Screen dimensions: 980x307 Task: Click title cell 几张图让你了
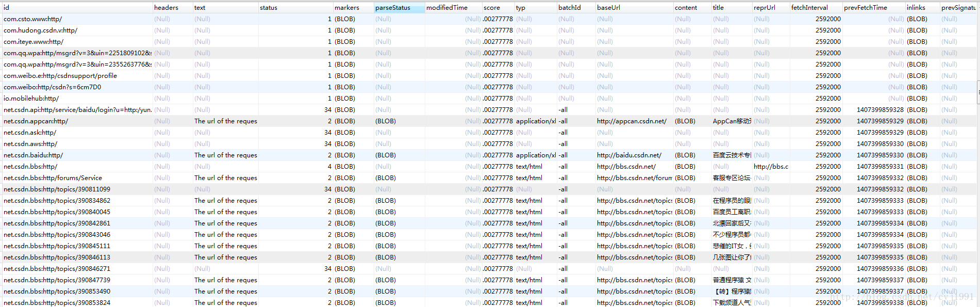pos(732,257)
